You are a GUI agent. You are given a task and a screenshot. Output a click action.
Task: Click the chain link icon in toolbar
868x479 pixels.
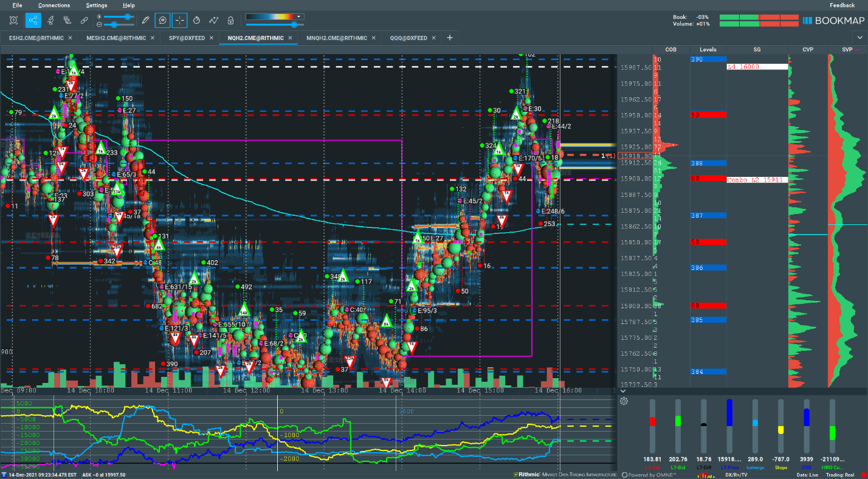pyautogui.click(x=84, y=20)
